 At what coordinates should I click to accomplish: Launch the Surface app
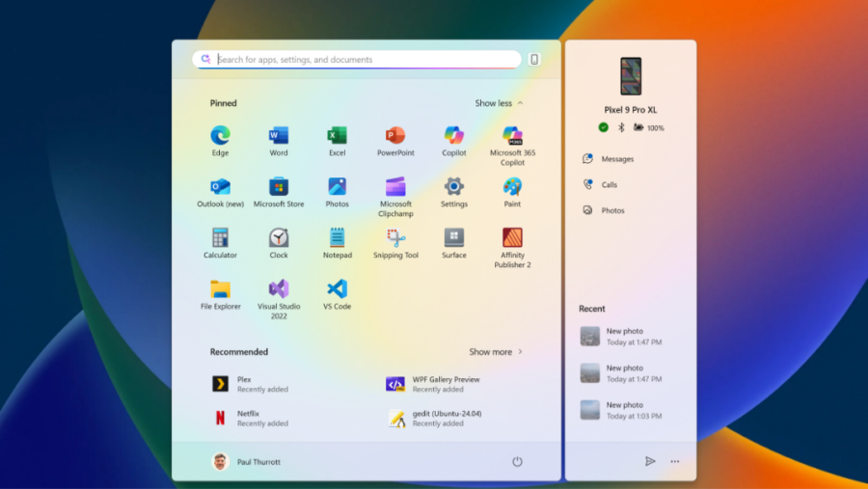click(454, 243)
